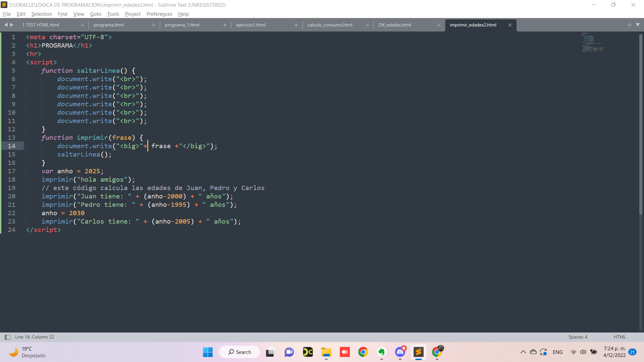The height and width of the screenshot is (362, 644).
Task: Open the Help menu
Action: pyautogui.click(x=183, y=14)
